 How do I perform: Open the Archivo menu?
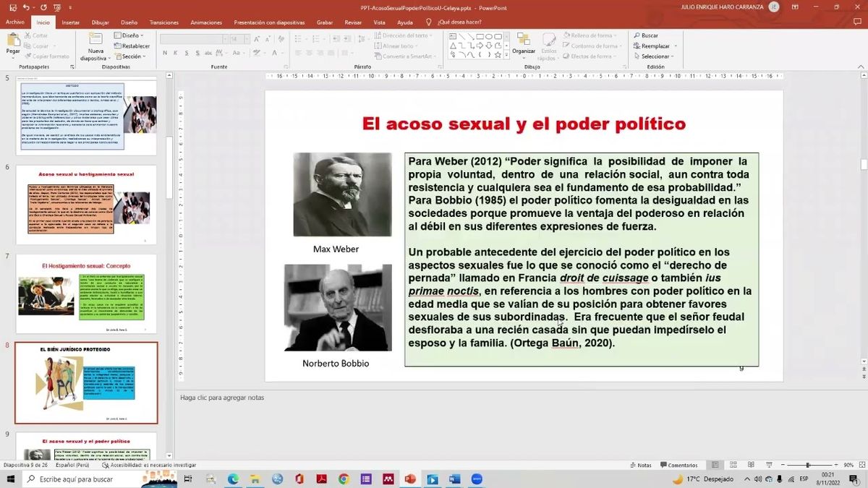(14, 22)
